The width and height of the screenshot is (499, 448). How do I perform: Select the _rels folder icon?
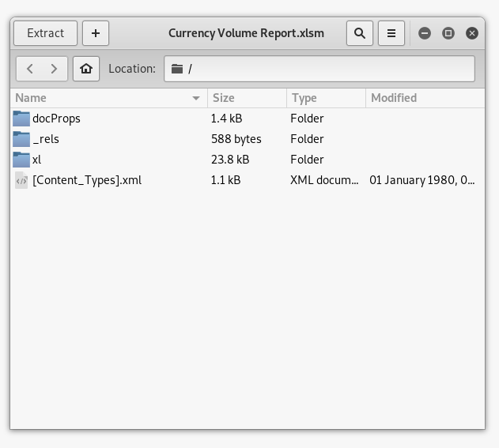(21, 139)
